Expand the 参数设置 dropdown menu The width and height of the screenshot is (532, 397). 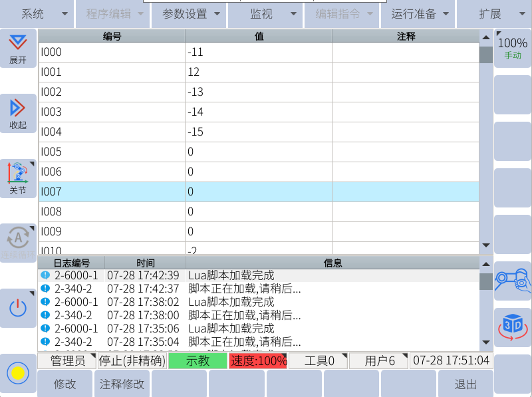click(189, 14)
